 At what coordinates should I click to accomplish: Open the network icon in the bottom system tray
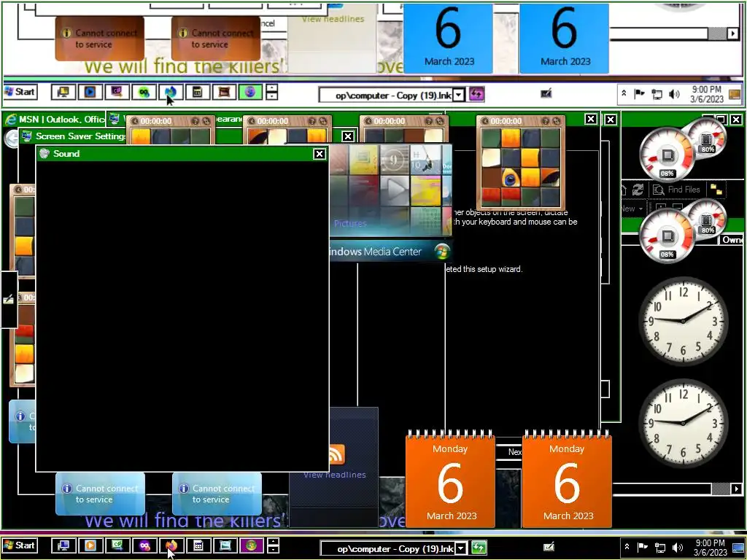click(x=659, y=548)
